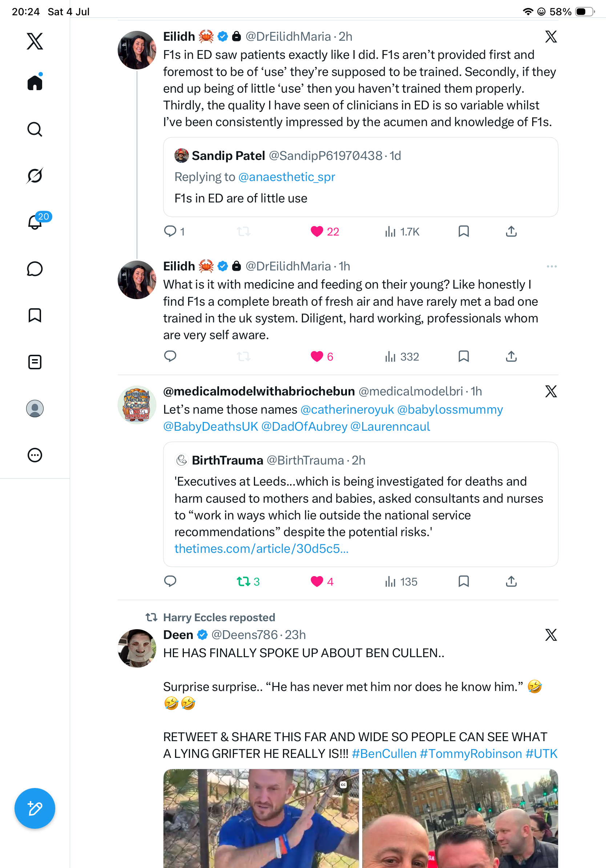Image resolution: width=606 pixels, height=868 pixels.
Task: Open the three-dot menu on Eilidh's second post
Action: point(552,266)
